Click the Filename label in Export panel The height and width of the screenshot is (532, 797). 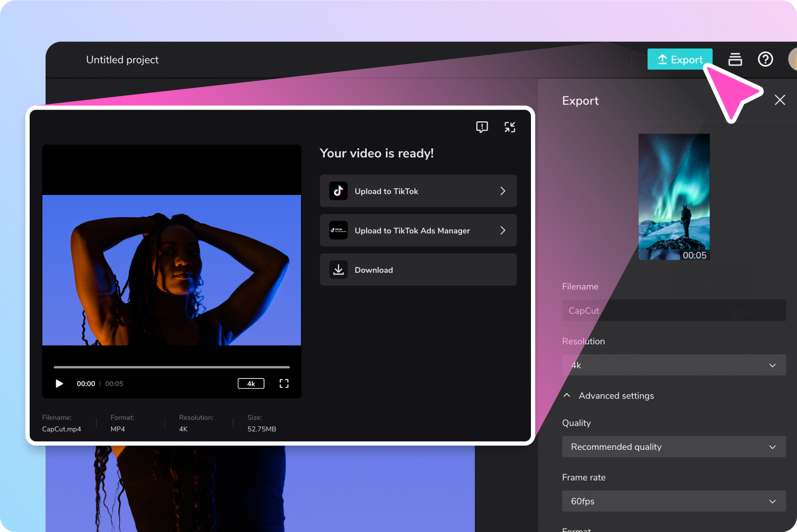click(580, 287)
